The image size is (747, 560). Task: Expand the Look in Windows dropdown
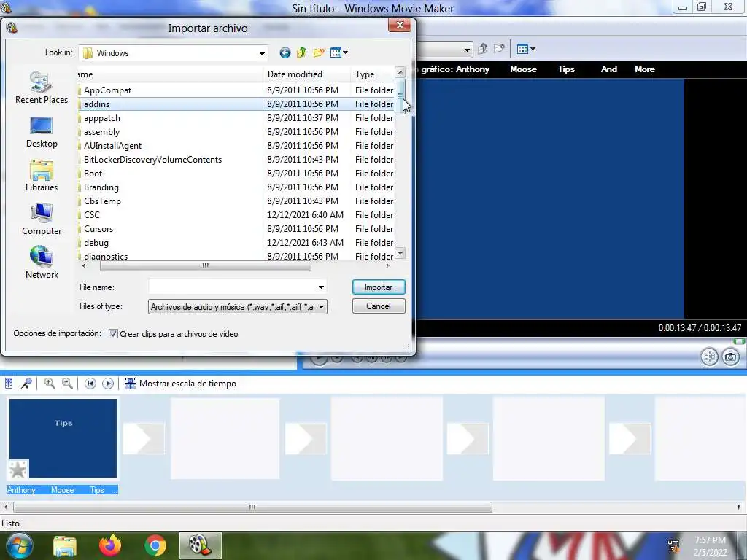pyautogui.click(x=262, y=53)
